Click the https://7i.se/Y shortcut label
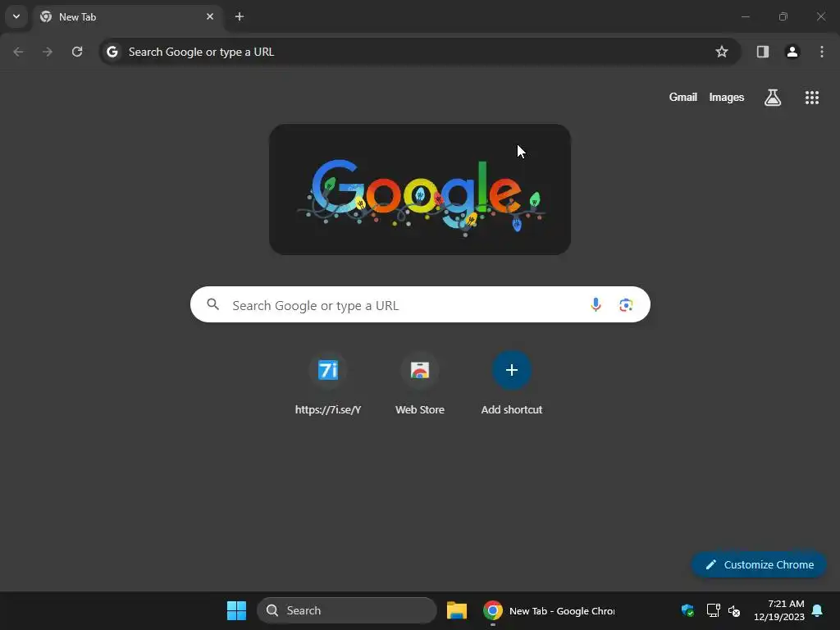The height and width of the screenshot is (630, 840). coord(328,410)
